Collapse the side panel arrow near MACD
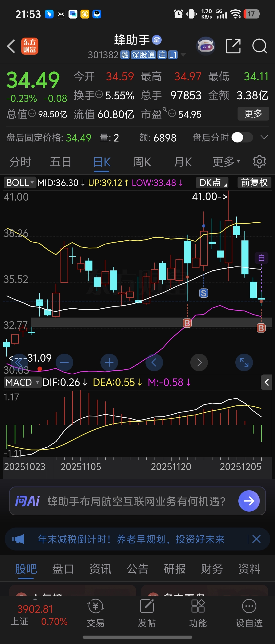Image resolution: width=275 pixels, height=644 pixels. tap(267, 382)
